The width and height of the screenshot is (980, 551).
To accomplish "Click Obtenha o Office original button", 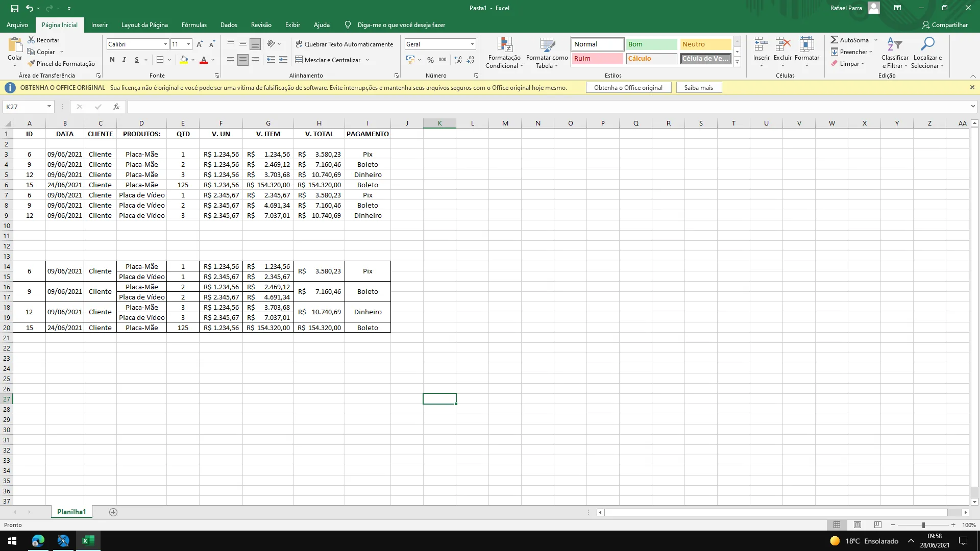I will 628,88.
